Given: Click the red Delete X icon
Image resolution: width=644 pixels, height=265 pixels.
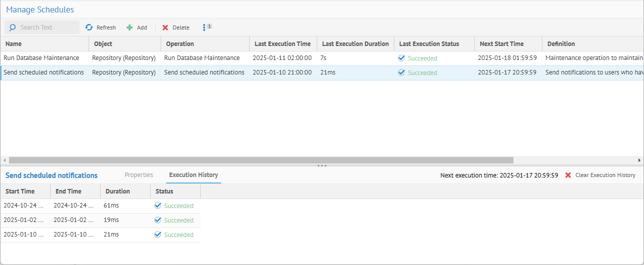Looking at the screenshot, I should click(x=165, y=27).
